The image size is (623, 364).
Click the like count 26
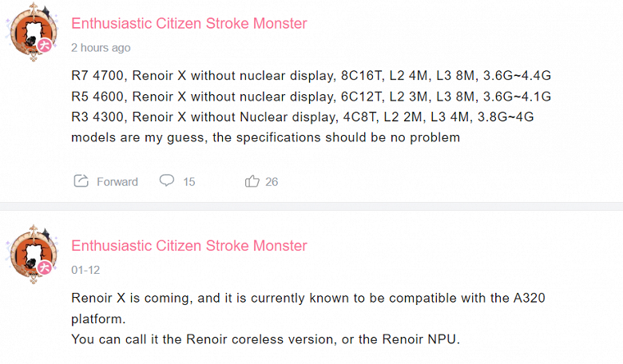(272, 182)
